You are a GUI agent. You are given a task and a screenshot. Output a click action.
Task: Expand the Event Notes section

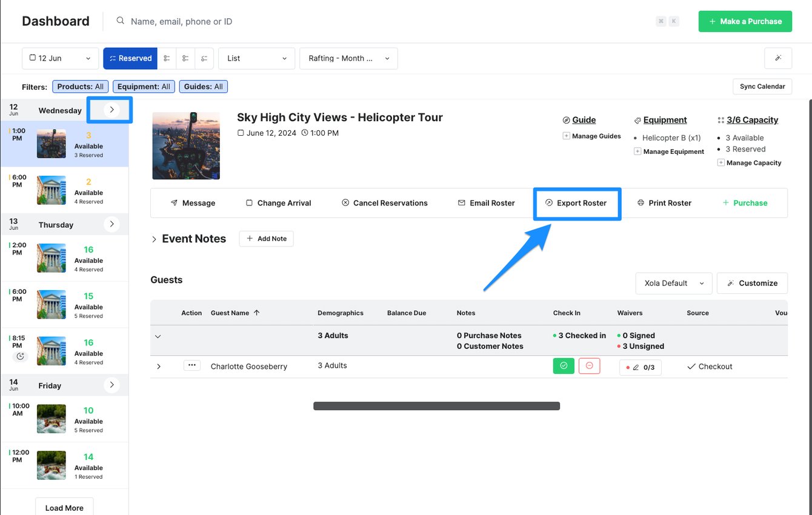154,239
